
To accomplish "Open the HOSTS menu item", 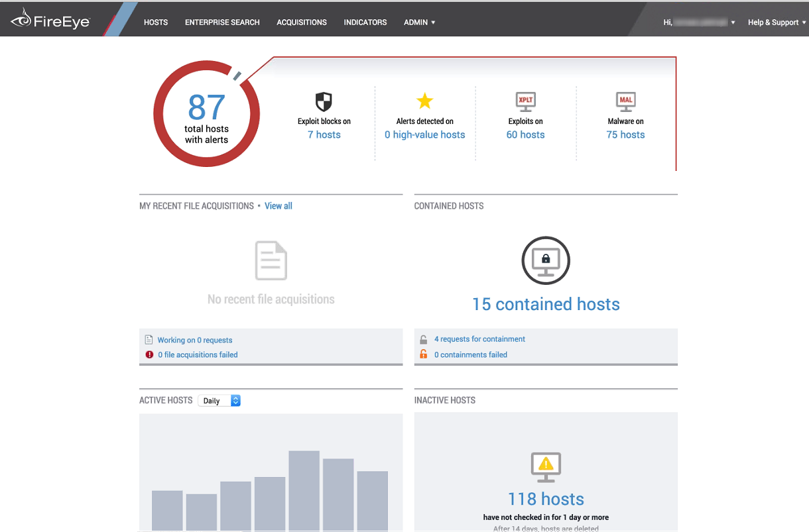I will (x=156, y=22).
